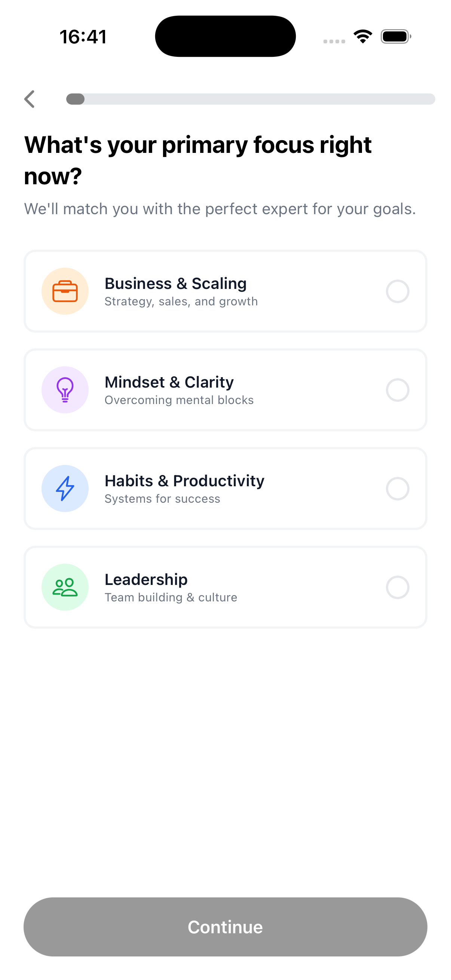
Task: Tap the cellular signal dots
Action: coord(334,41)
